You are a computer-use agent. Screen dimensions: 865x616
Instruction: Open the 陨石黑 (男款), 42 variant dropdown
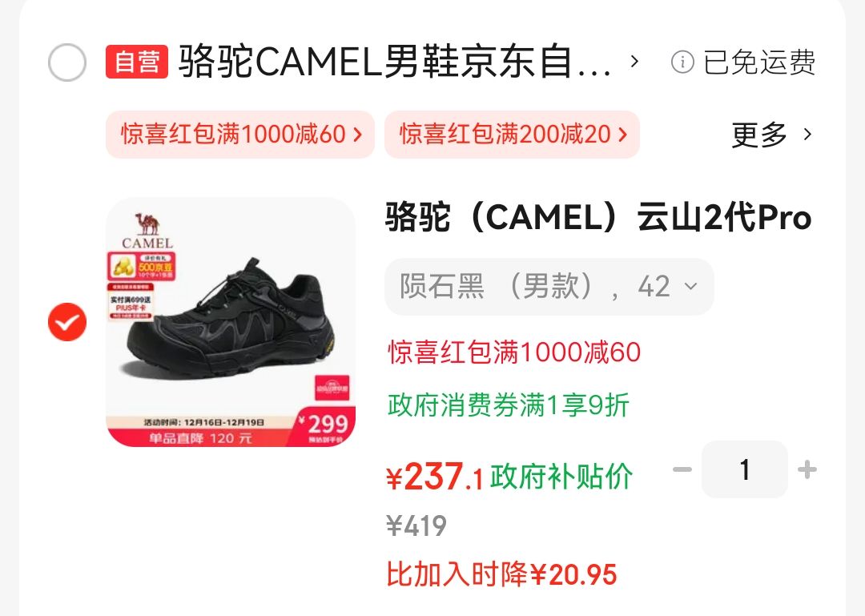point(549,287)
